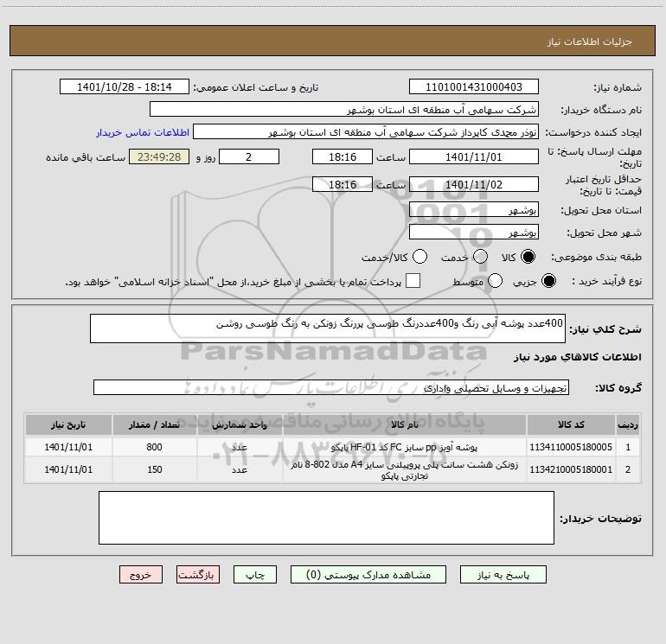This screenshot has width=666, height=644.
Task: Open مشاهده مدارک پیوستی (0) button
Action: (x=368, y=575)
